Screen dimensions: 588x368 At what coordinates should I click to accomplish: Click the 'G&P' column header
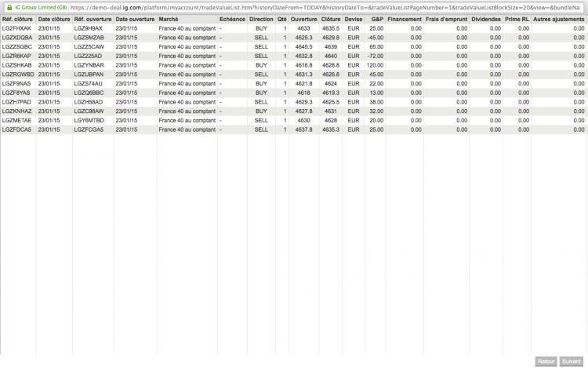tap(377, 19)
